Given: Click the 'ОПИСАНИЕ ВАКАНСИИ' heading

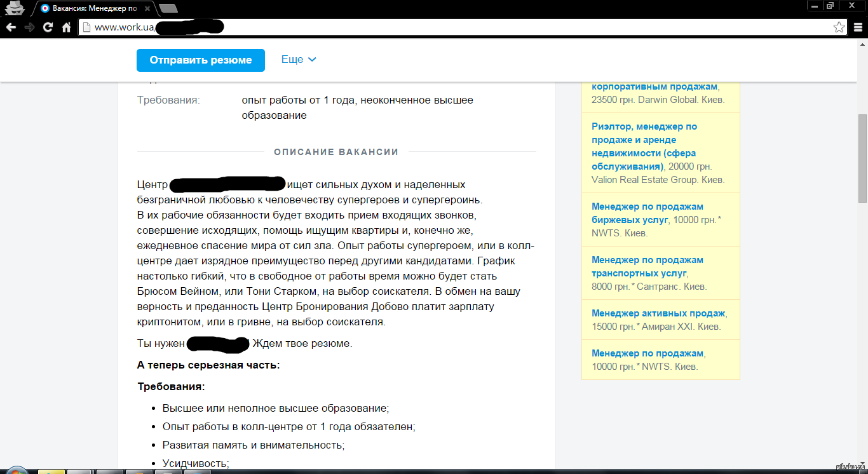Looking at the screenshot, I should click(x=336, y=152).
